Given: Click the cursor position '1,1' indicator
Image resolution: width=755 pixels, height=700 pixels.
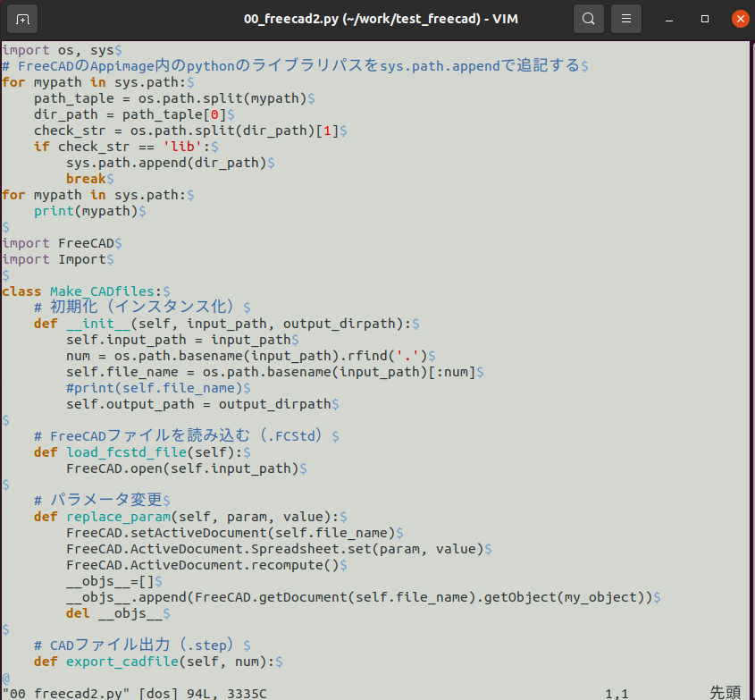Looking at the screenshot, I should [617, 694].
